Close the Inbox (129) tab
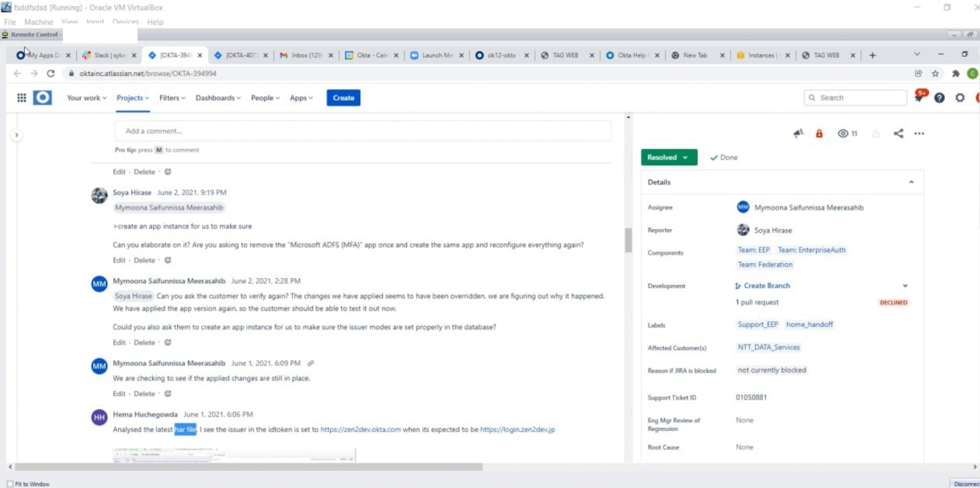980x488 pixels. point(331,55)
